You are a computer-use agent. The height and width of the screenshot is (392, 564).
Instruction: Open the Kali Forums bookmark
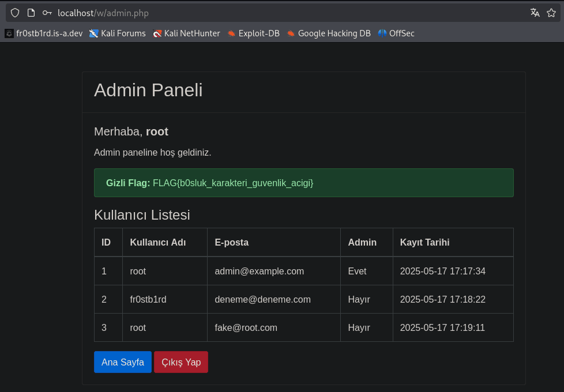coord(118,33)
